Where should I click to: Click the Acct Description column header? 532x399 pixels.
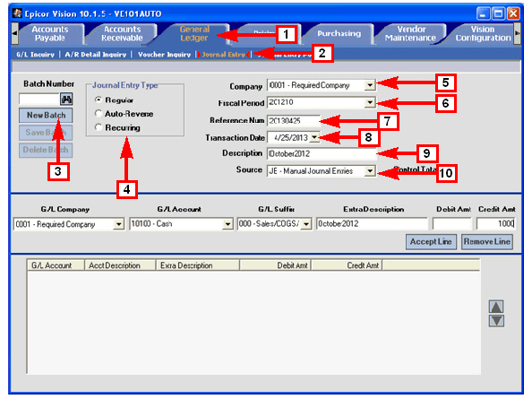[x=120, y=265]
